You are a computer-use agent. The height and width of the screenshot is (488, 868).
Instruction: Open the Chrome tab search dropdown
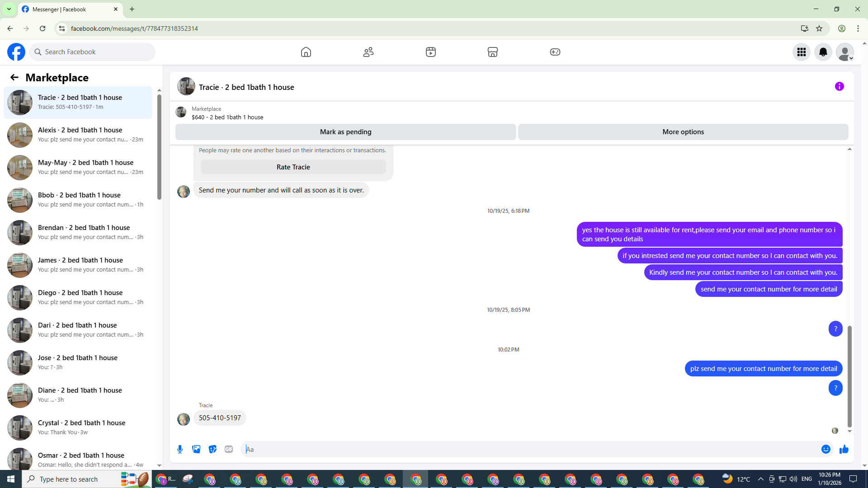(x=9, y=9)
